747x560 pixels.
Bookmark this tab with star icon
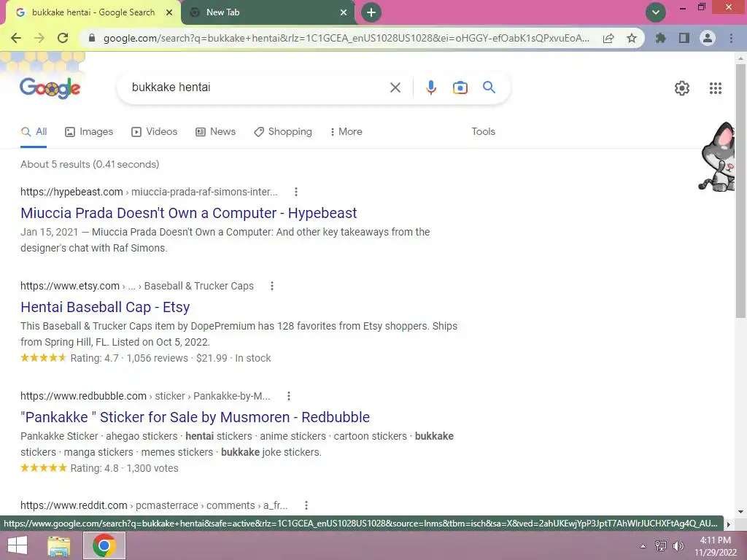pos(632,38)
